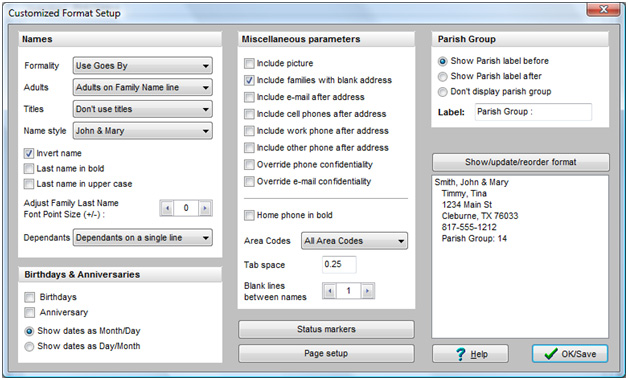Click 'Smith, John & Mary' preview line
628x380 pixels.
471,182
